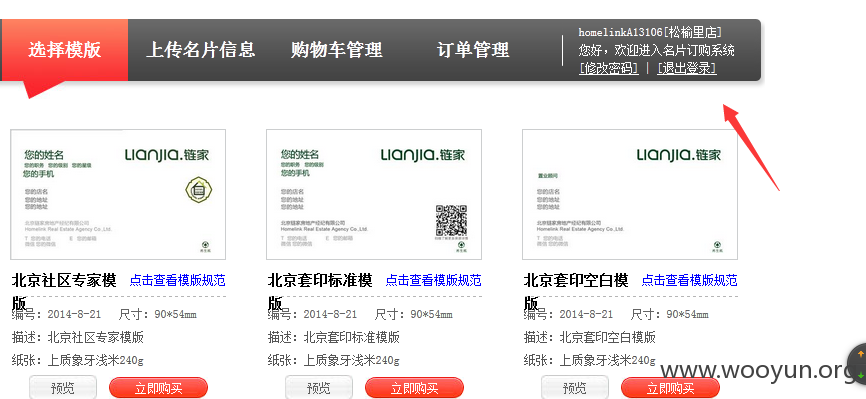866x399 pixels.
Task: Click description text 描述: 北京套印标准模版
Action: coord(334,337)
